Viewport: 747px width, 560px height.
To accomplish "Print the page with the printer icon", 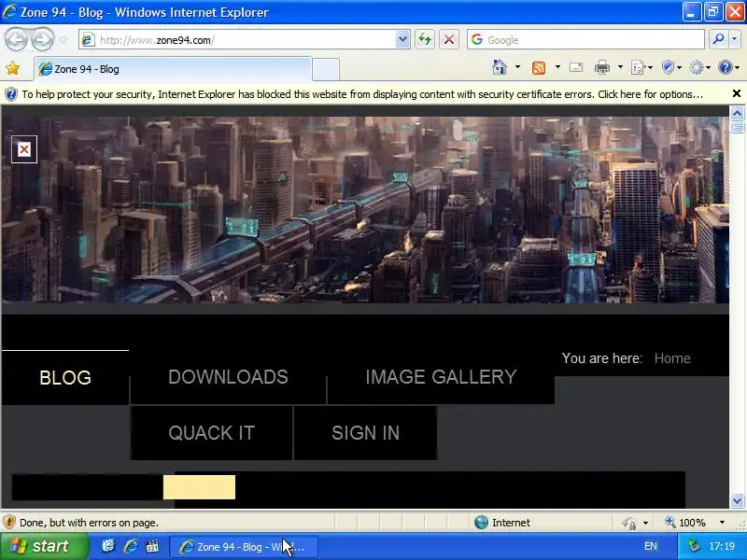I will pyautogui.click(x=602, y=67).
